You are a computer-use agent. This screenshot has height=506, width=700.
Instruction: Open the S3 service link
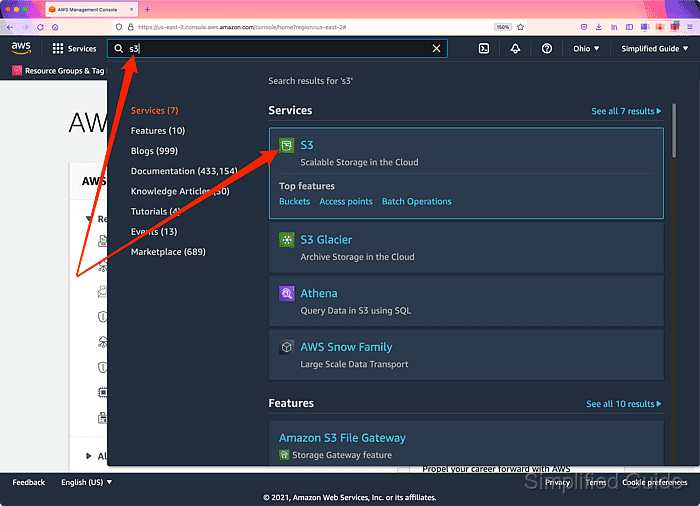coord(307,145)
